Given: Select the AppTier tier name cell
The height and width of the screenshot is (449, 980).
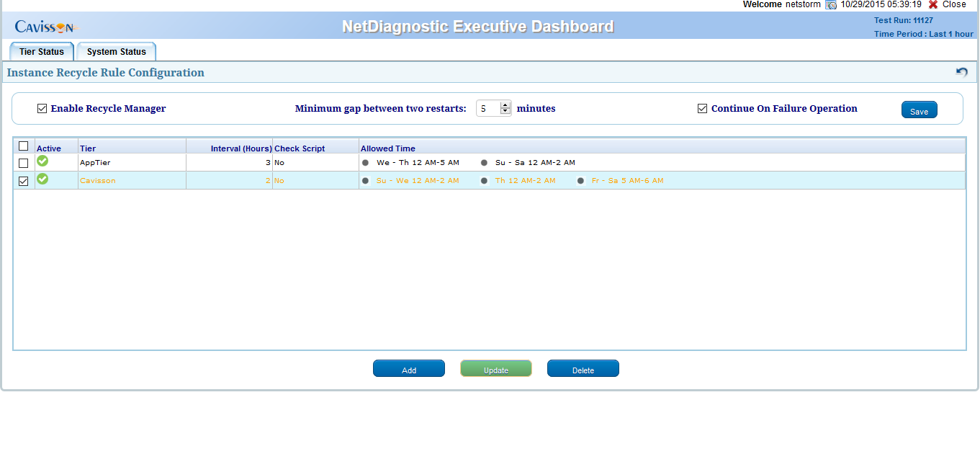Looking at the screenshot, I should [x=132, y=163].
